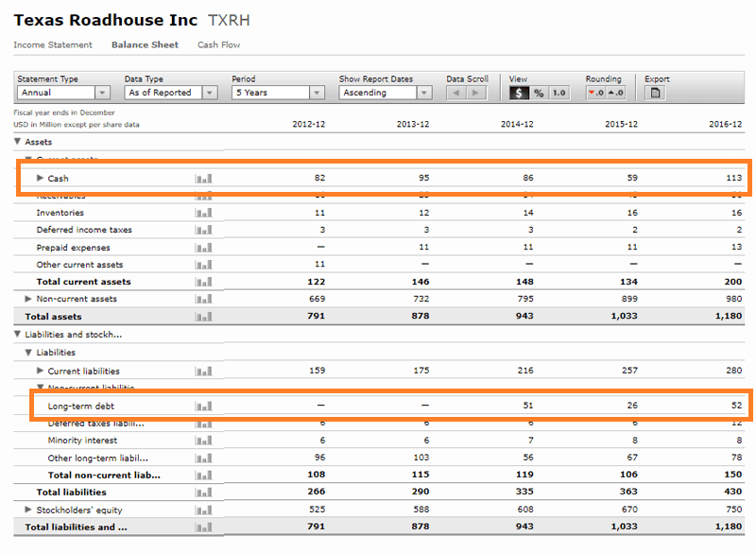The image size is (756, 554).
Task: Click Stockholders' equity value 750
Action: 734,510
